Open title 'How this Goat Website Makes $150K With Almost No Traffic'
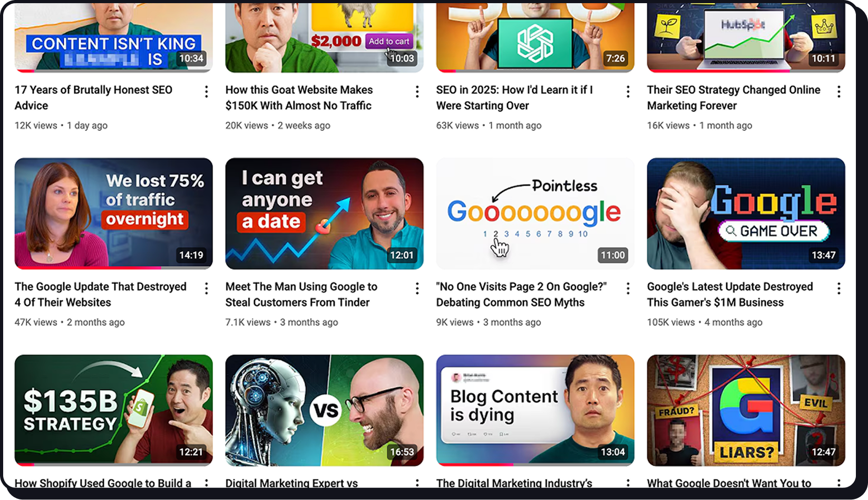 [299, 98]
